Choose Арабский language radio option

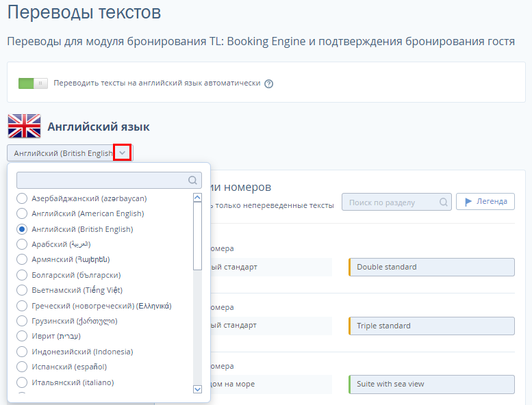pyautogui.click(x=22, y=244)
